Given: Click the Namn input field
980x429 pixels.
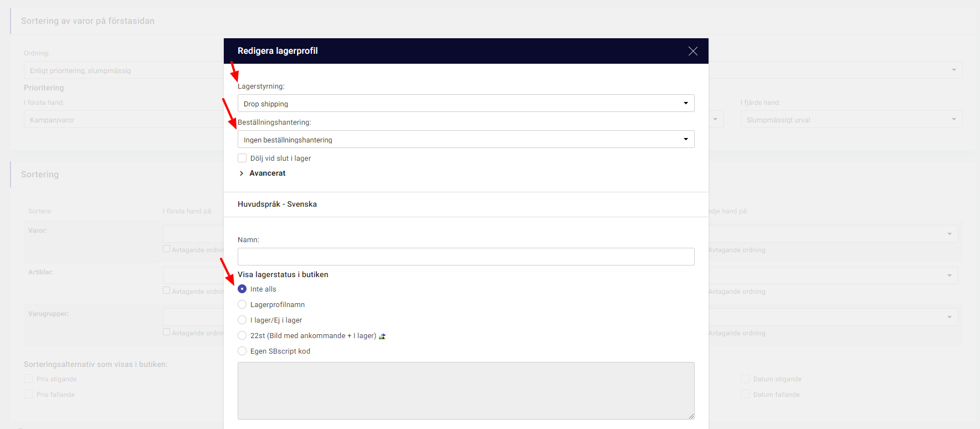Looking at the screenshot, I should (466, 257).
